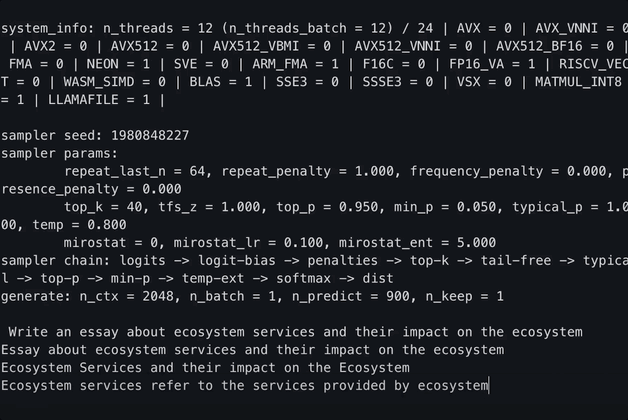Click the 'system_info:' label
Screen dimensions: 628x420
[48, 28]
